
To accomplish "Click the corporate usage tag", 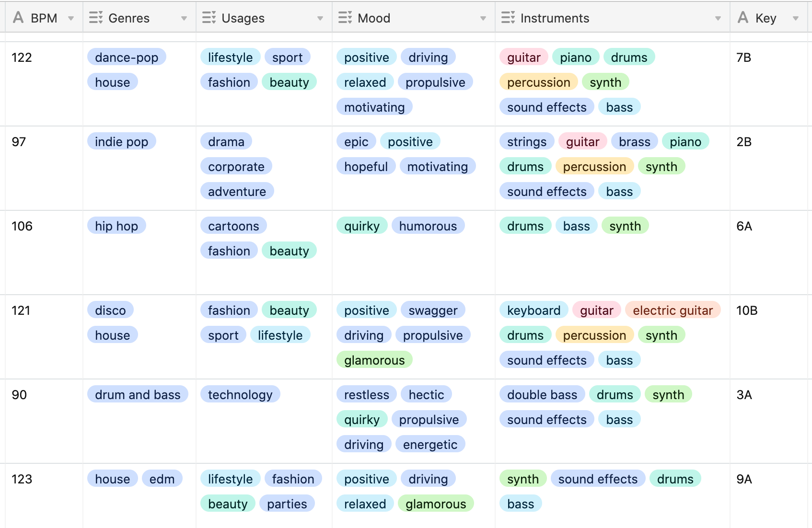I will [x=236, y=167].
